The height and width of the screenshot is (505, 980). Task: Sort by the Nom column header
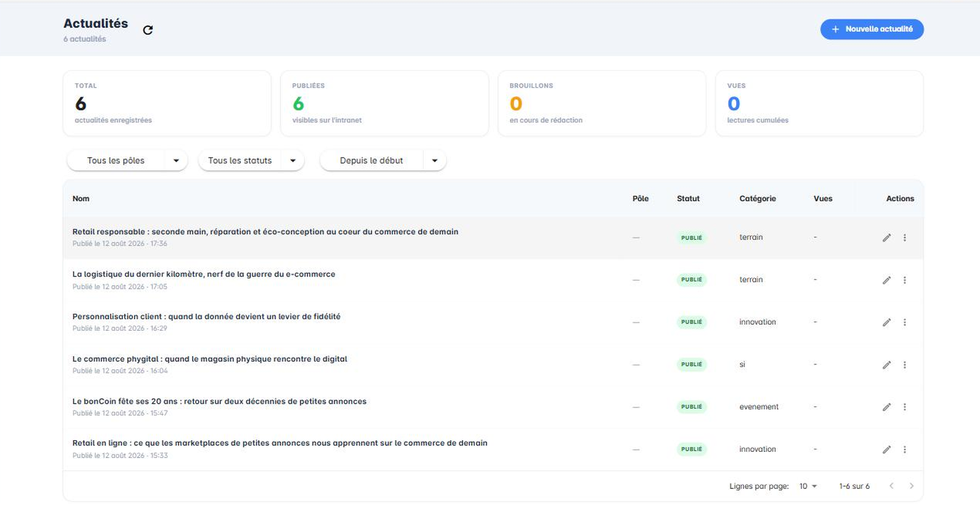(x=81, y=199)
